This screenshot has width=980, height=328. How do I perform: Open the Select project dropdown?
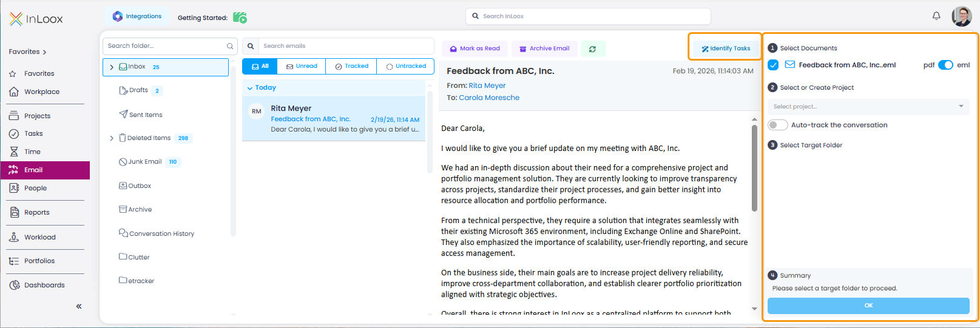tap(868, 107)
